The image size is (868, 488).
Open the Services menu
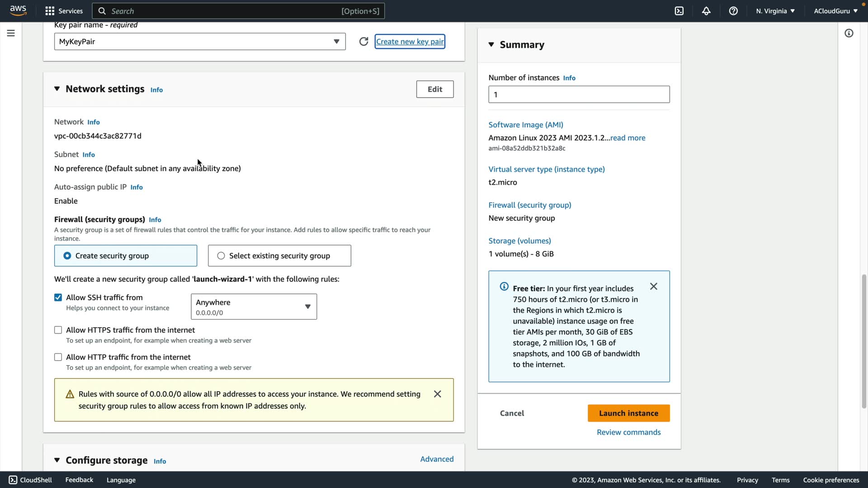click(64, 11)
